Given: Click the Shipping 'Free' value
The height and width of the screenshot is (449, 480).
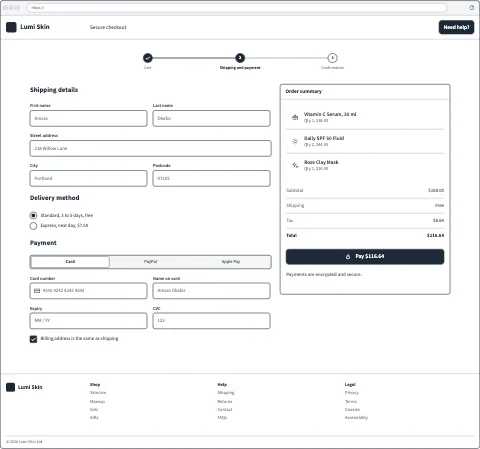Looking at the screenshot, I should (439, 205).
